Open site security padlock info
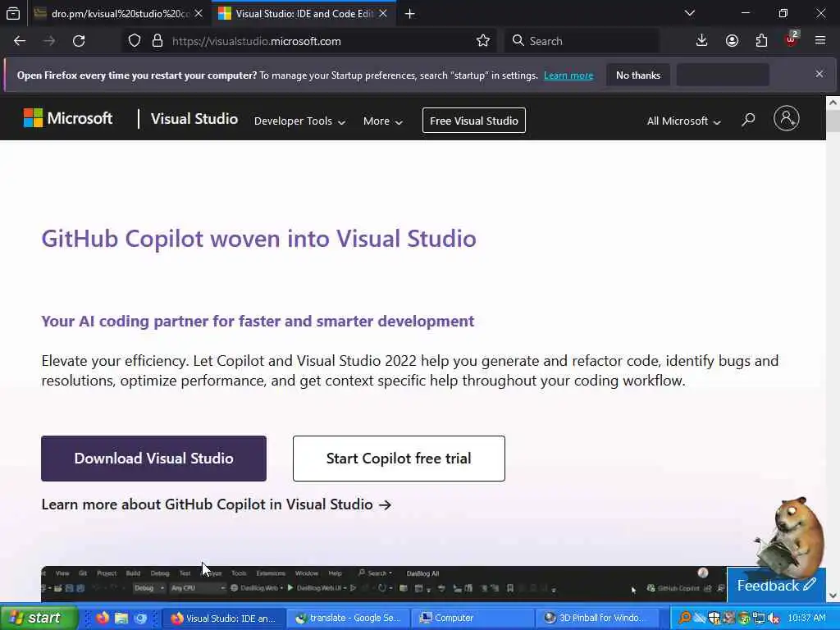 point(157,41)
